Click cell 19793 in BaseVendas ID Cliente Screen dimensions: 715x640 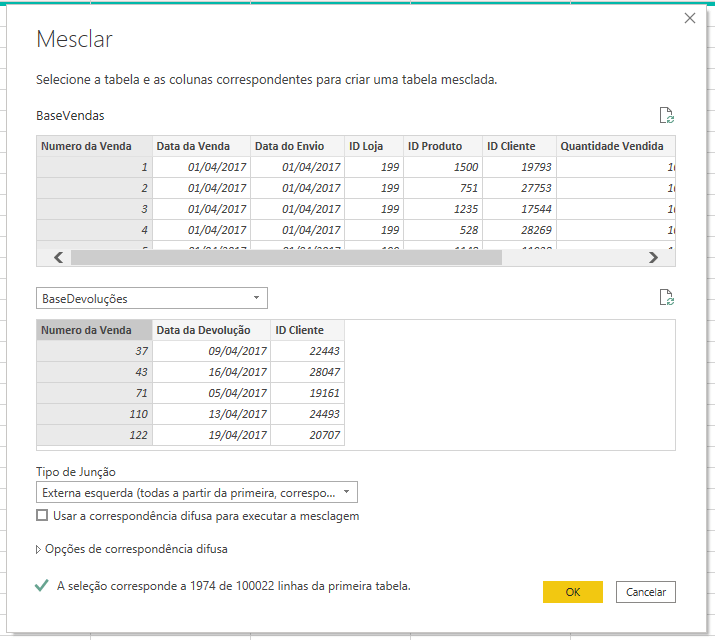[520, 167]
